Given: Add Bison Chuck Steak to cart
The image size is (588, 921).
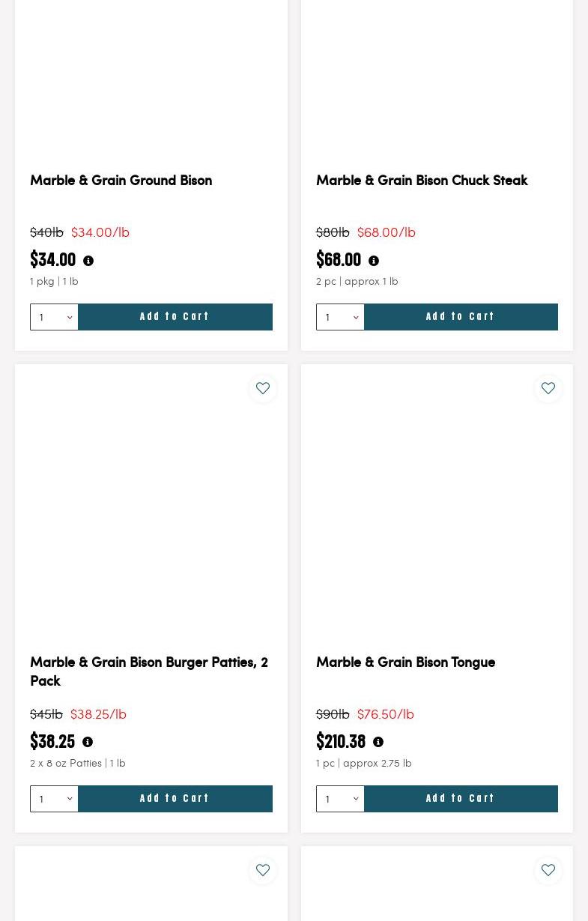Looking at the screenshot, I should point(461,317).
